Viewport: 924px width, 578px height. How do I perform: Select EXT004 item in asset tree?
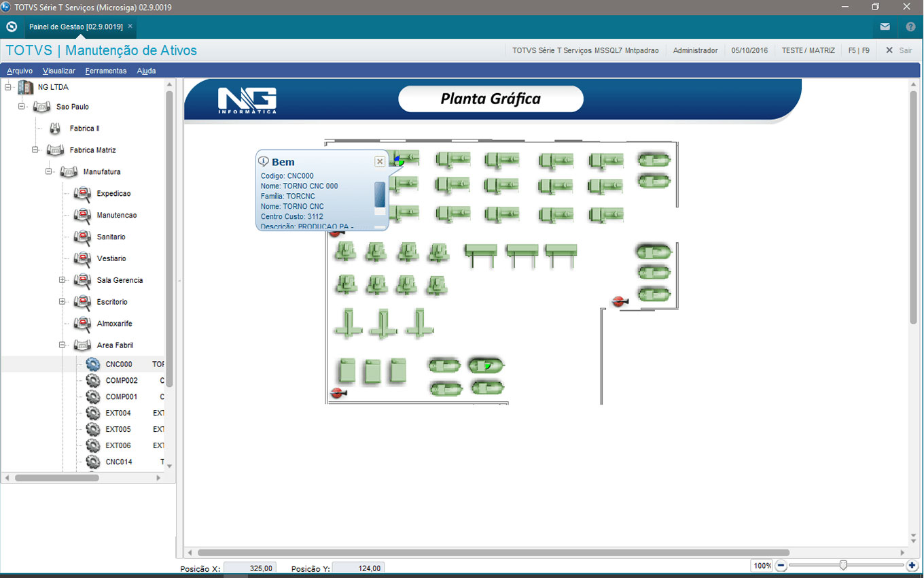118,413
